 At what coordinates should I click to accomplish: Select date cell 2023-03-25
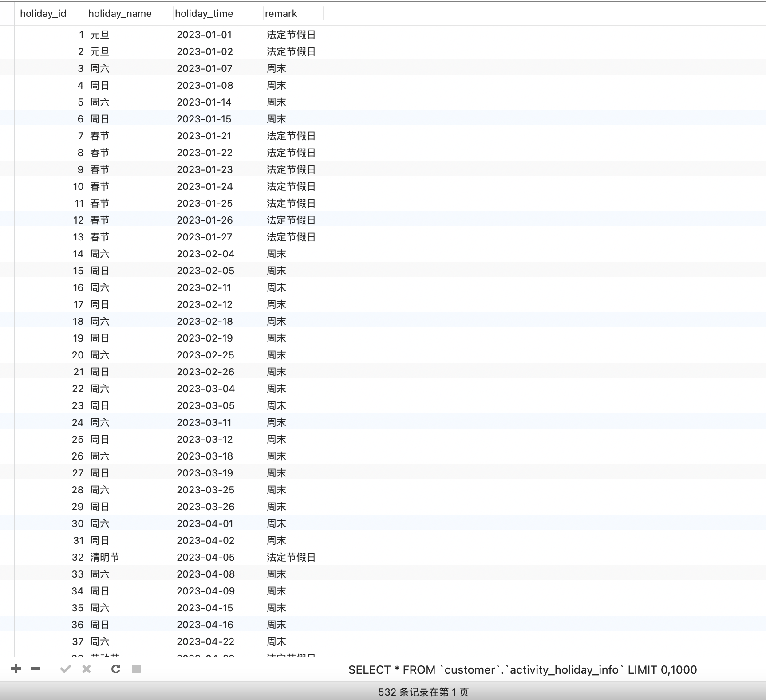point(205,490)
